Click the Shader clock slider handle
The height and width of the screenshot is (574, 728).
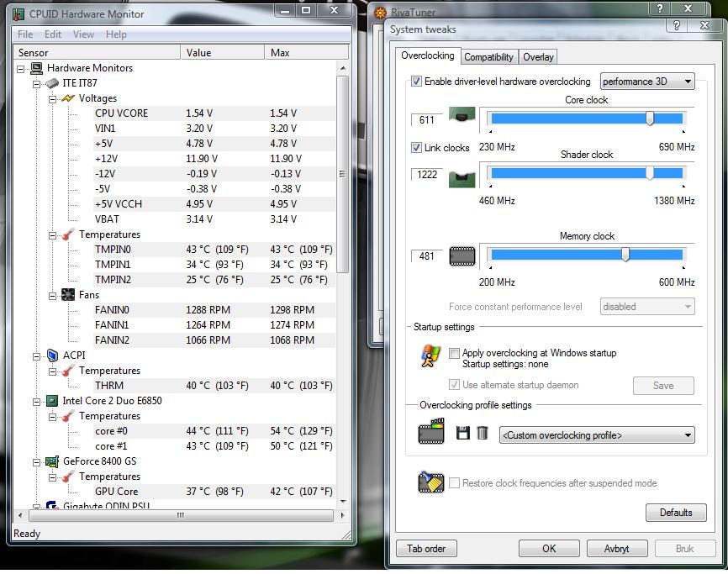pyautogui.click(x=650, y=173)
